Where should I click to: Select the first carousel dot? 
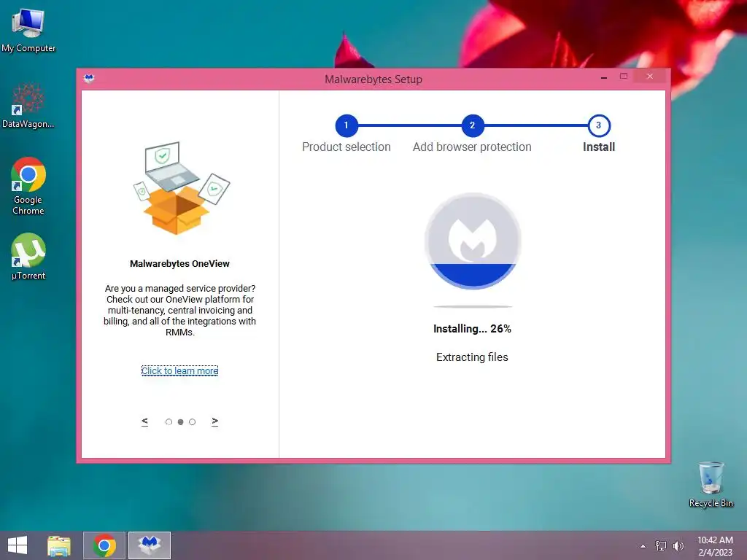point(169,422)
